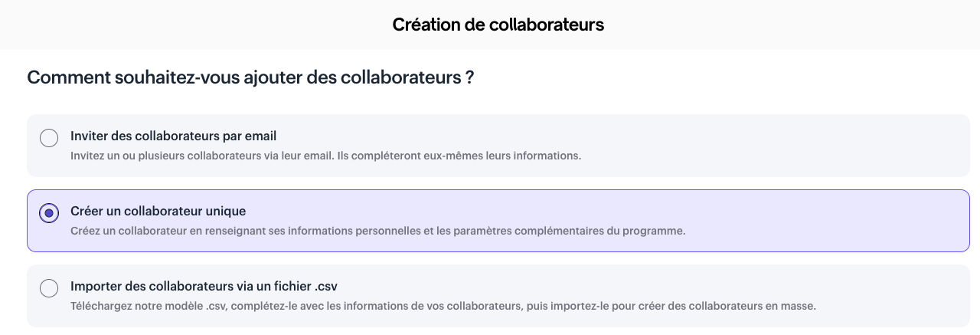Viewport: 980px width, 335px height.
Task: Click the 'Créez un collaborateur en renseignant' description
Action: [x=377, y=231]
